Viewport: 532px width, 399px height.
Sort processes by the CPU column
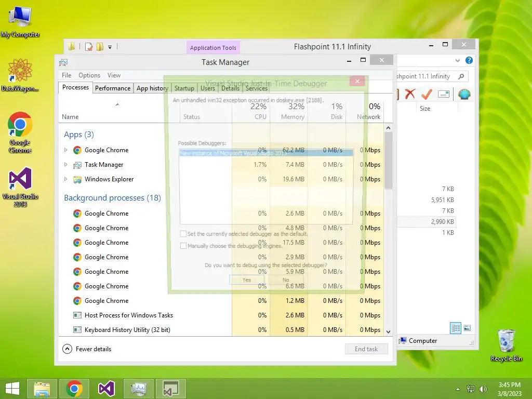tap(251, 111)
